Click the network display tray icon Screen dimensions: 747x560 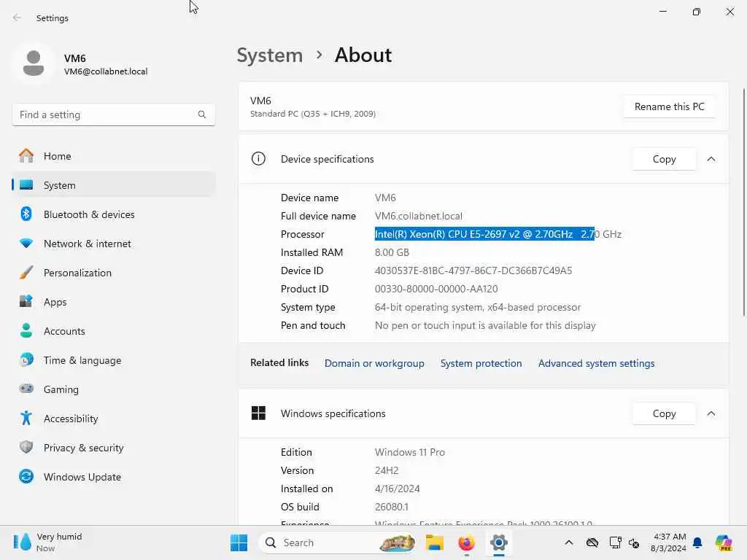coord(615,542)
